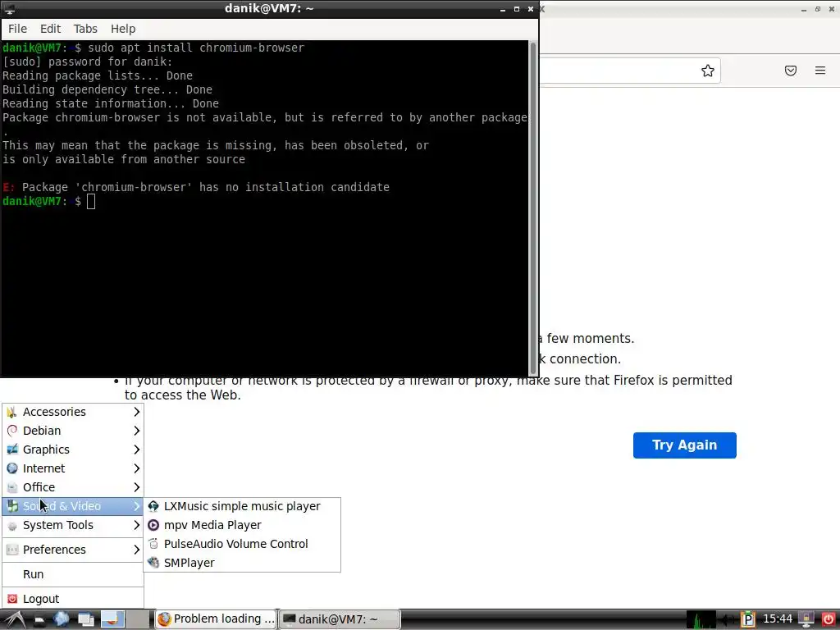Launch file manager from taskbar

[x=39, y=620]
